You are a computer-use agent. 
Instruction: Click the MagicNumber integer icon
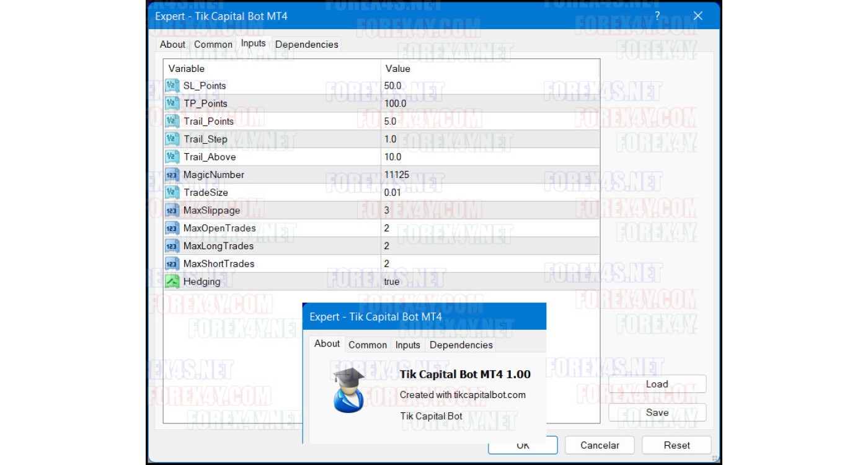pyautogui.click(x=172, y=175)
